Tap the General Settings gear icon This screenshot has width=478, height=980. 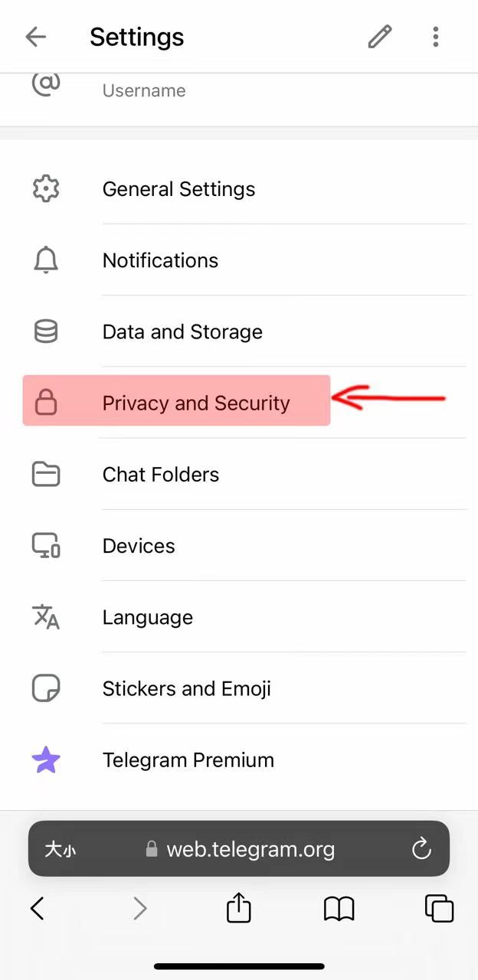point(46,188)
